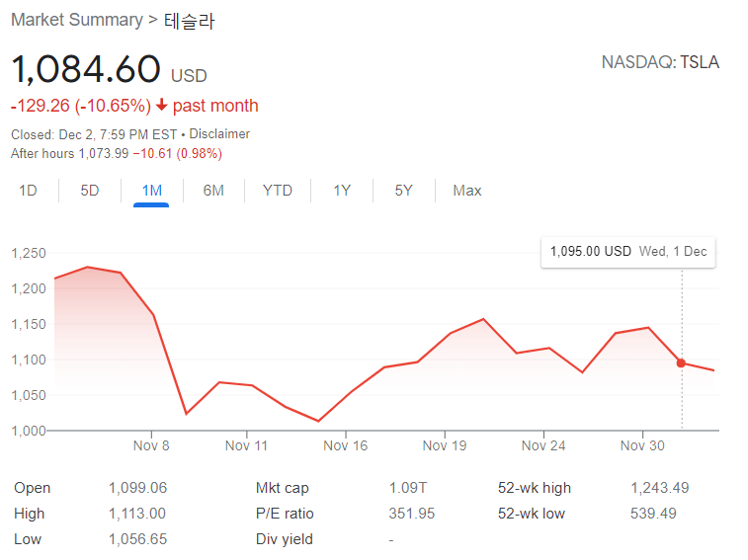Open the 6M chart range
Screen dimensions: 748x560
coord(213,191)
